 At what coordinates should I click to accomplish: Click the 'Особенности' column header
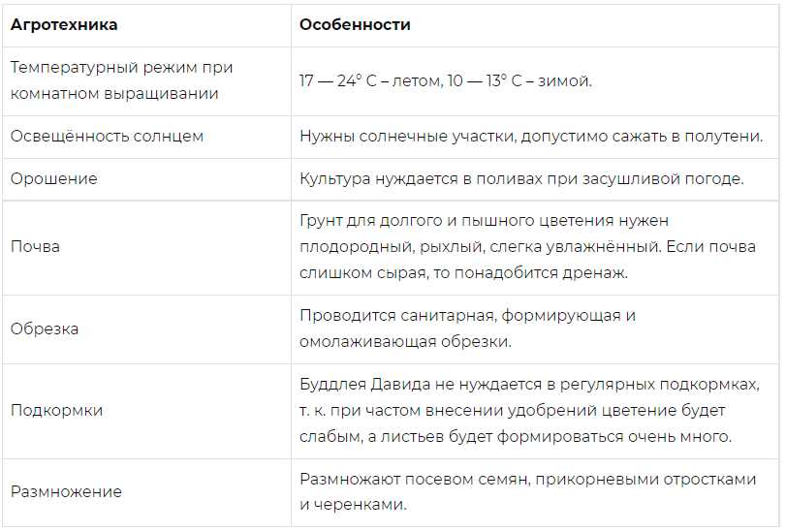point(355,24)
